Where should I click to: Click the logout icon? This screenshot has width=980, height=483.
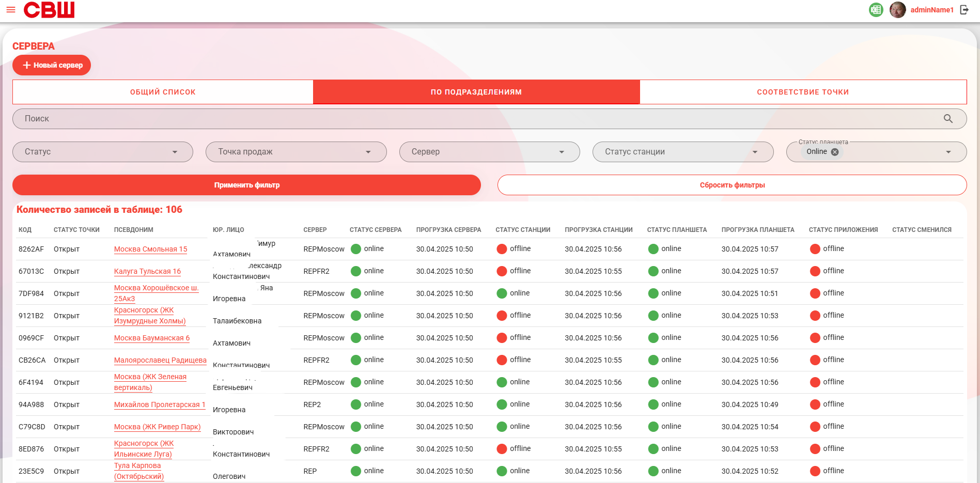(965, 10)
